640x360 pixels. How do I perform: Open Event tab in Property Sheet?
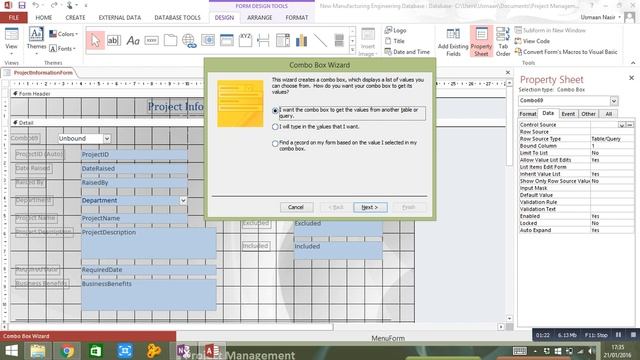click(568, 114)
